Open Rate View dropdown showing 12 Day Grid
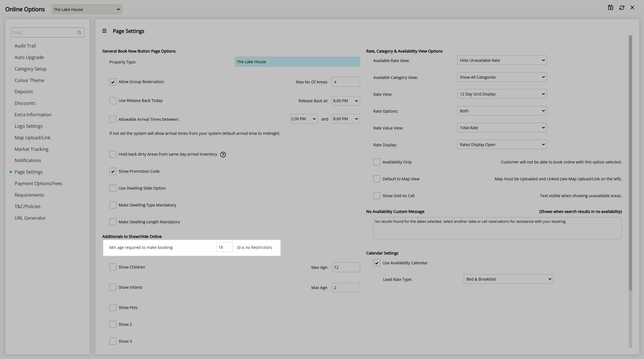 point(502,94)
